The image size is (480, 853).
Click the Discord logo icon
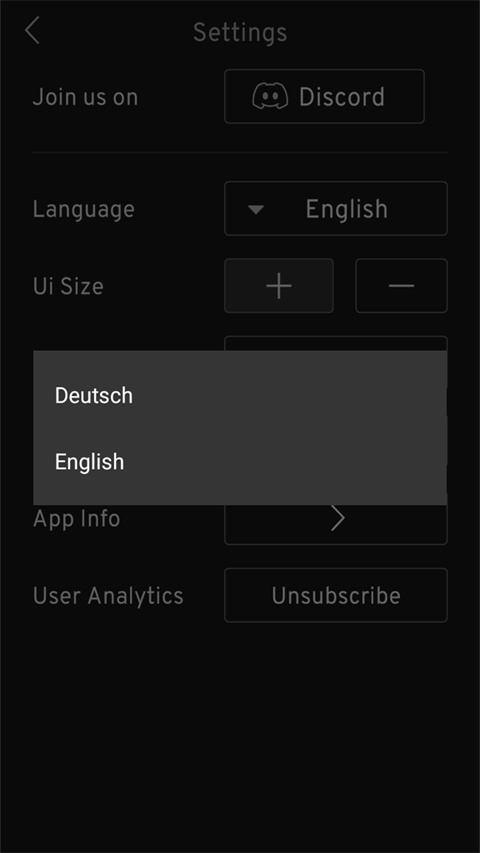coord(270,96)
